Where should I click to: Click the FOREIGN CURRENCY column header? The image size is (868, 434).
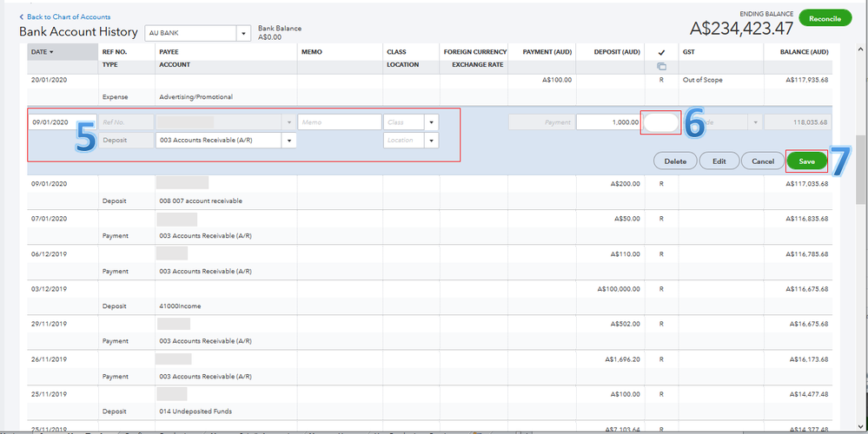475,52
